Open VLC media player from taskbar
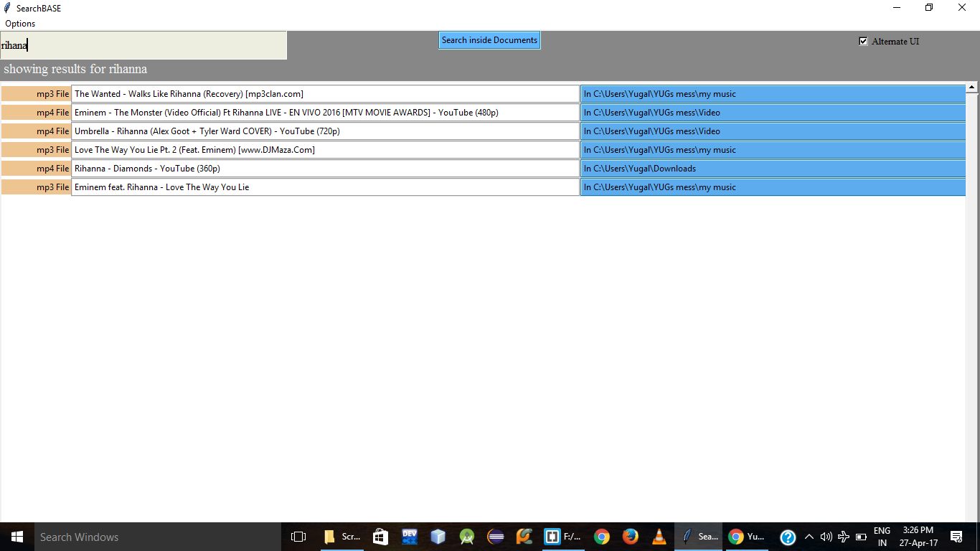This screenshot has height=551, width=980. tap(659, 537)
